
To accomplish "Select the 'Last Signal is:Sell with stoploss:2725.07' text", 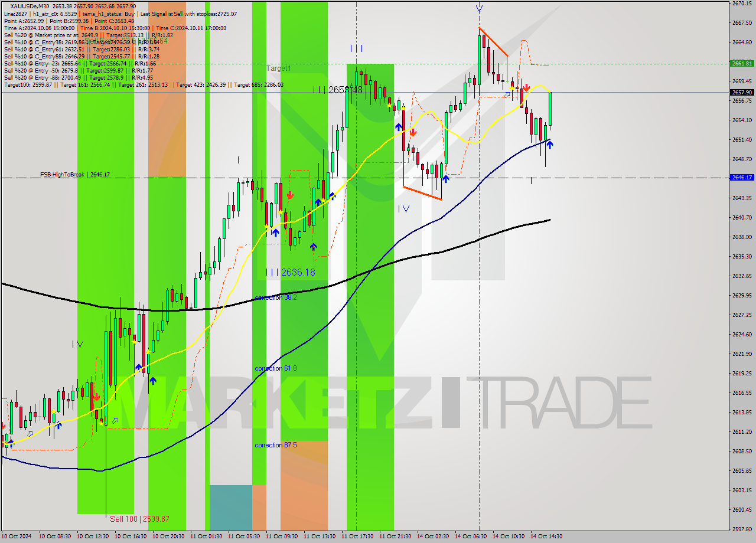I will click(189, 14).
